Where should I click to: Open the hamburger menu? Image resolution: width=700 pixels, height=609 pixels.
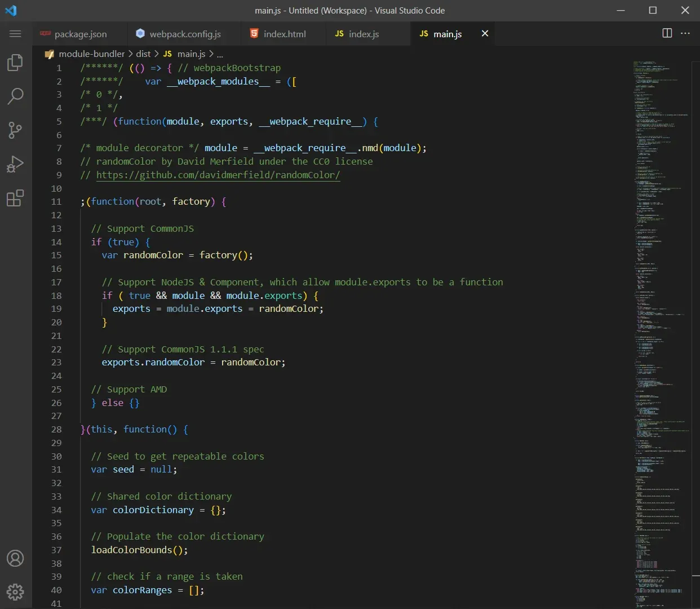(x=15, y=34)
